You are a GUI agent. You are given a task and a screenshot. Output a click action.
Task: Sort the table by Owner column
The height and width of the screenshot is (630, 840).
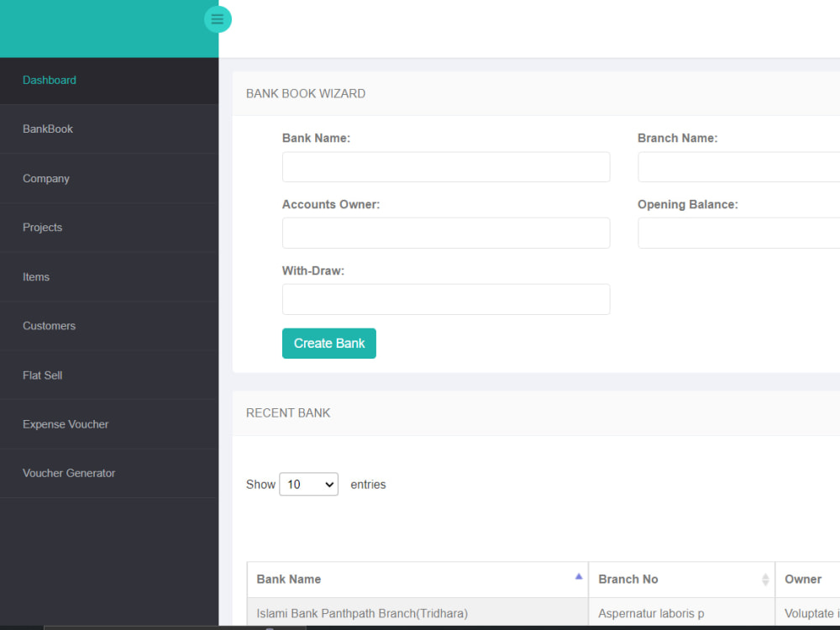(x=807, y=580)
